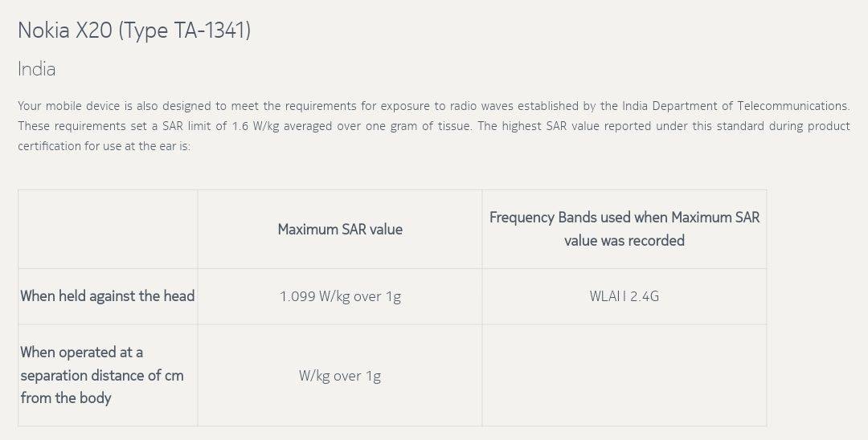Select the separation distance from body row label

click(x=102, y=375)
